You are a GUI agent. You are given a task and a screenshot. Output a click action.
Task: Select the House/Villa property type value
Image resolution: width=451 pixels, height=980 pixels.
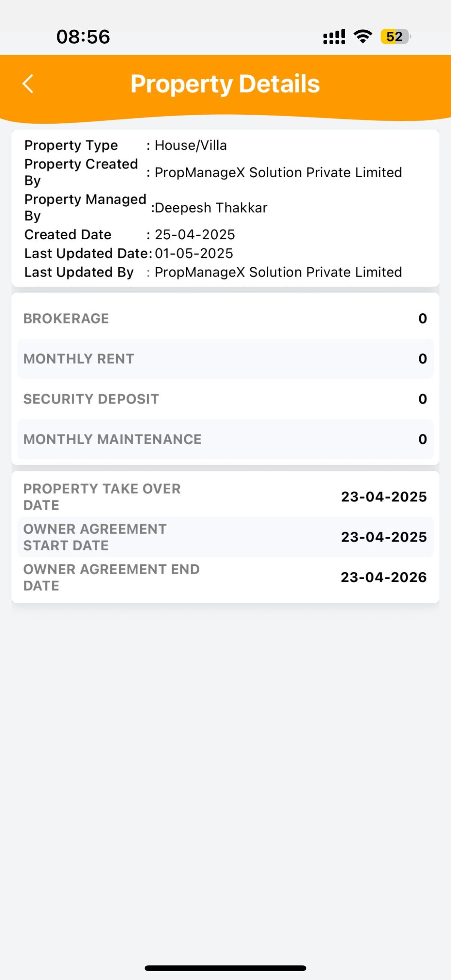point(190,145)
